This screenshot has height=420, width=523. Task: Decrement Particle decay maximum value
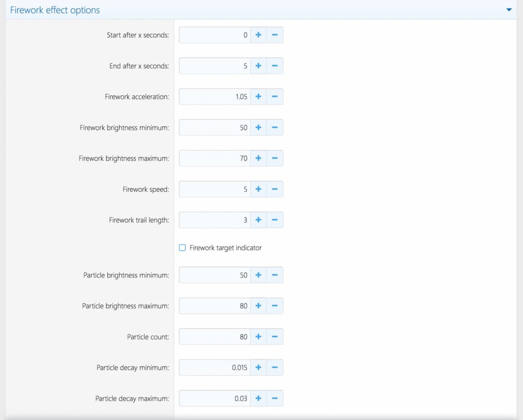[275, 398]
